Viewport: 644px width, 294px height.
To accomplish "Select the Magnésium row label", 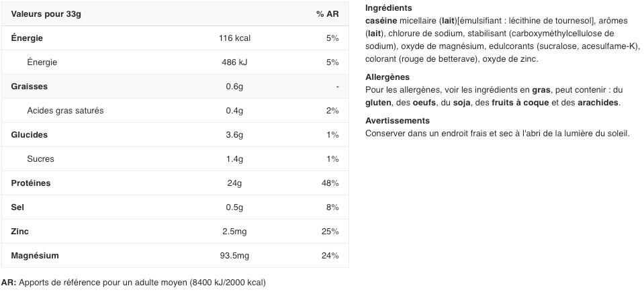I will tap(35, 256).
